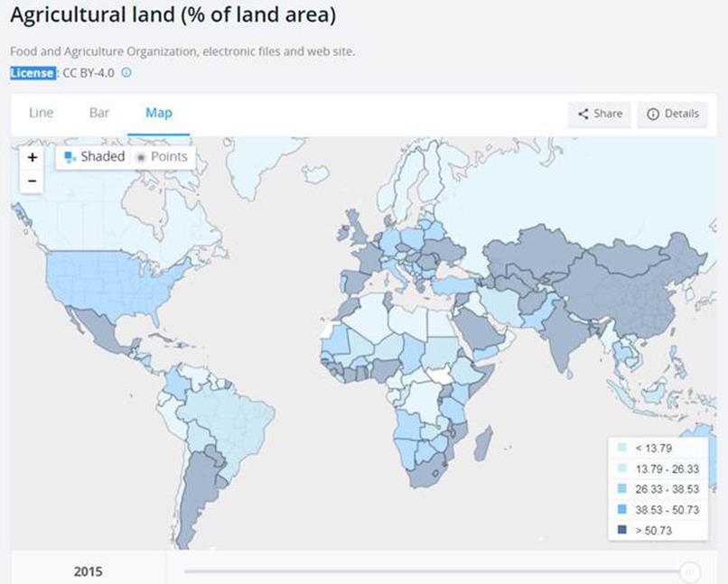The height and width of the screenshot is (584, 728).
Task: Click the Points mode dot icon
Action: point(141,158)
